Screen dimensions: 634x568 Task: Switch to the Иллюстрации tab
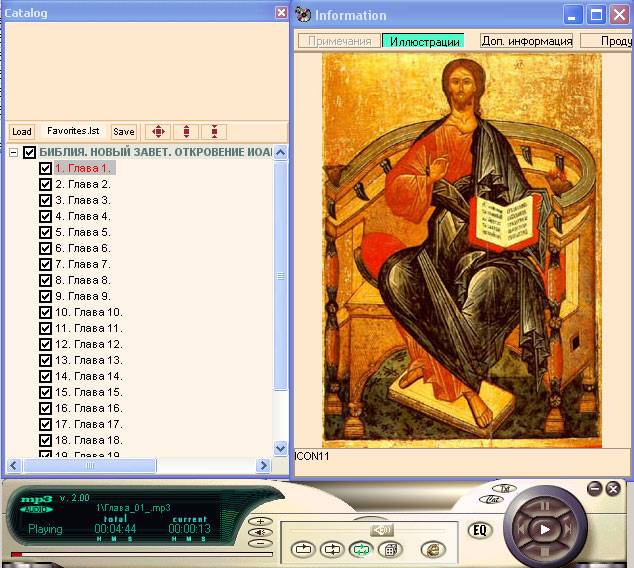click(424, 41)
